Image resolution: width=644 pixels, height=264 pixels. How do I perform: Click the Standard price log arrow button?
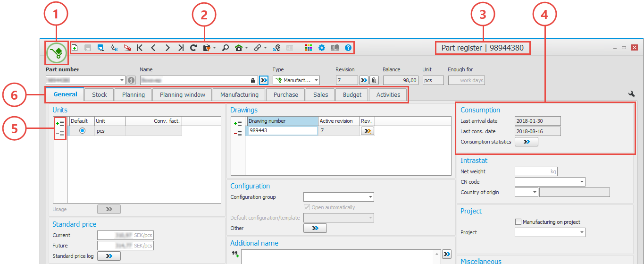click(x=109, y=256)
